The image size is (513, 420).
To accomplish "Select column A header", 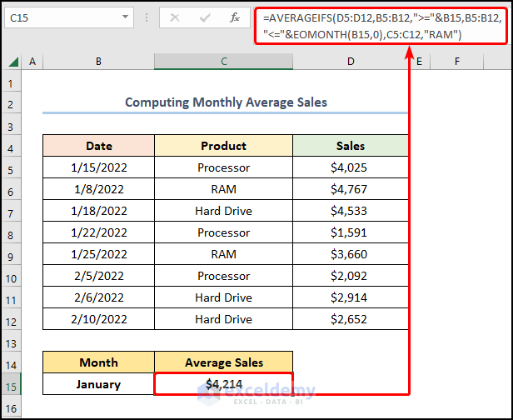I will point(32,61).
